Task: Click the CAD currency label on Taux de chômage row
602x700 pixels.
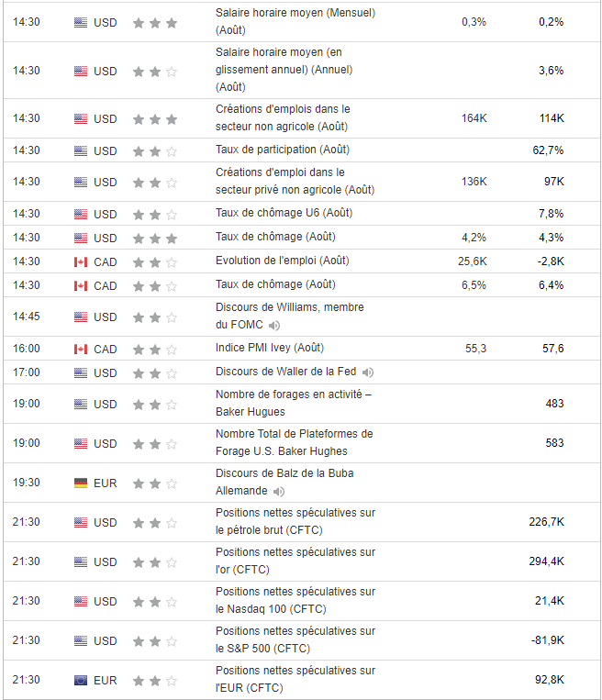Action: point(106,285)
